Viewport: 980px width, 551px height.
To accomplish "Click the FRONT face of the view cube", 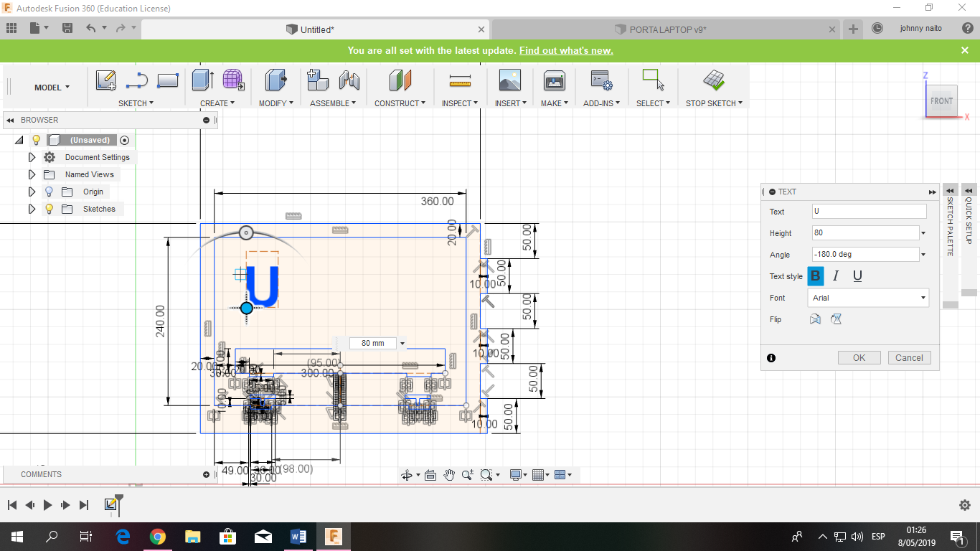I will coord(941,101).
